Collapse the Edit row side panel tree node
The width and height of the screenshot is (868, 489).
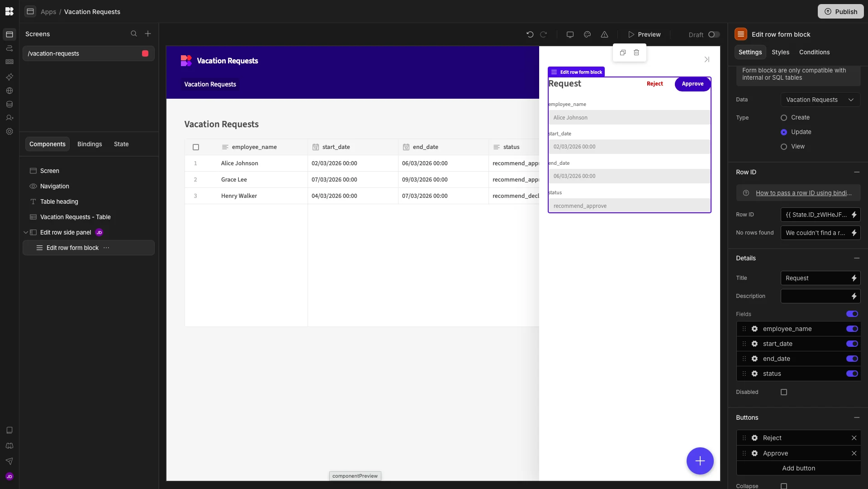click(26, 232)
